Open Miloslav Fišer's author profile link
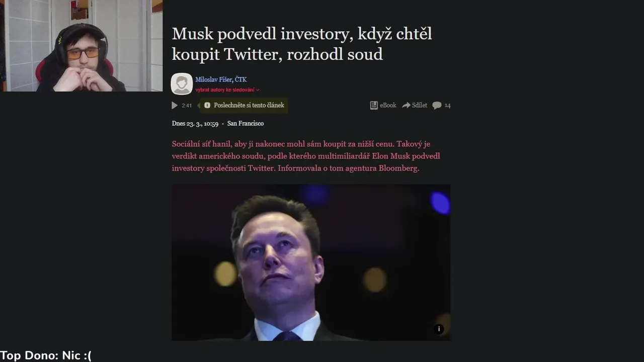 (x=214, y=79)
